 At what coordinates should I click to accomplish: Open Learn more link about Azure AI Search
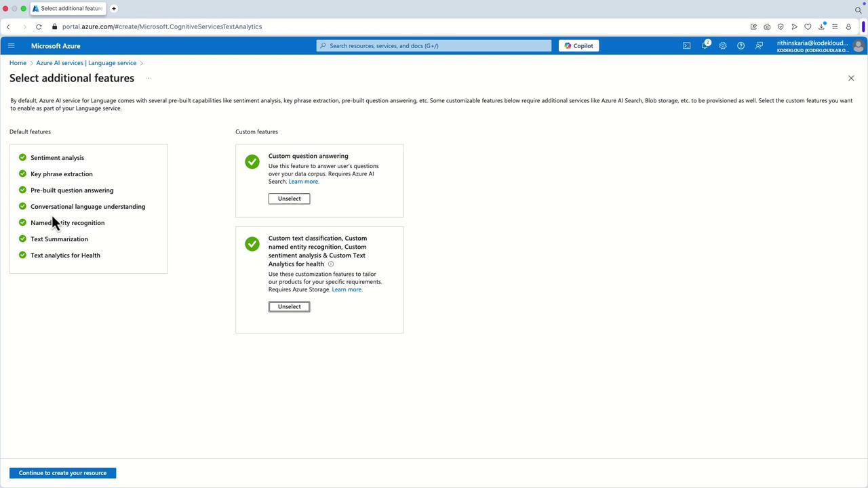click(304, 182)
